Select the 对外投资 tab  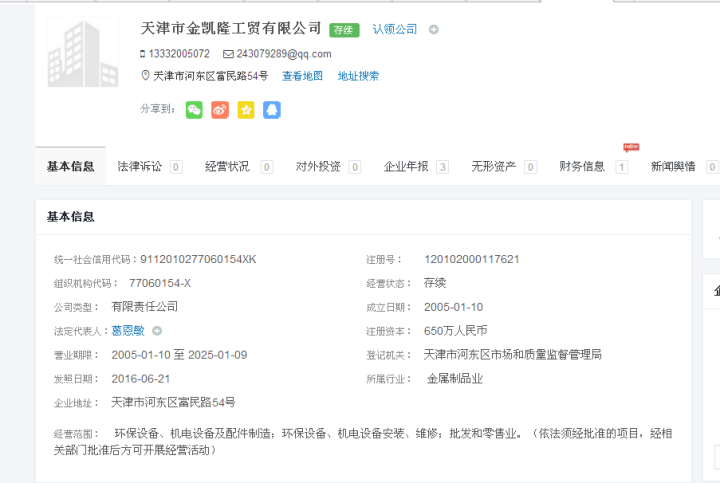[x=318, y=167]
